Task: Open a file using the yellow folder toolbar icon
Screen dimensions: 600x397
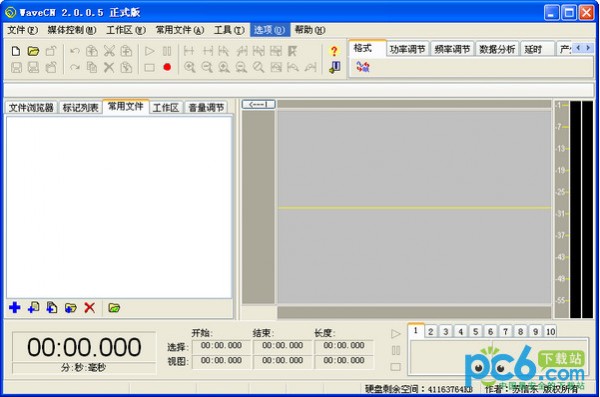Action: (33, 51)
